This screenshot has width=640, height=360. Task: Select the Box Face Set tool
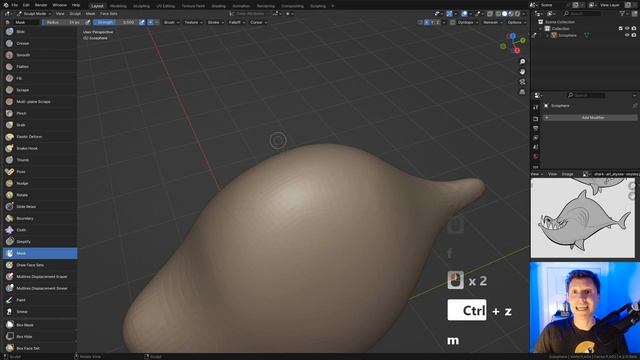tap(40, 348)
